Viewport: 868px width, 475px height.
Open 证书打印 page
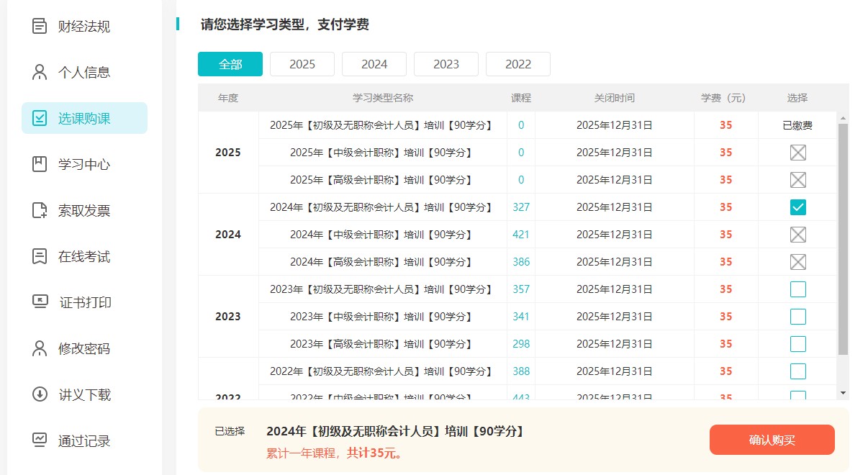coord(84,303)
